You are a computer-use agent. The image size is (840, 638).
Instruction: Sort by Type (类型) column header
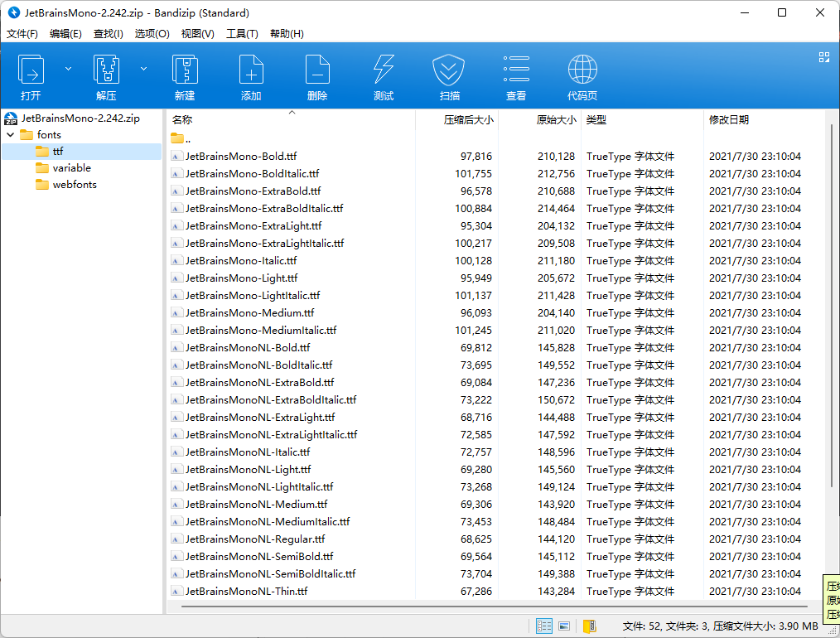[642, 120]
